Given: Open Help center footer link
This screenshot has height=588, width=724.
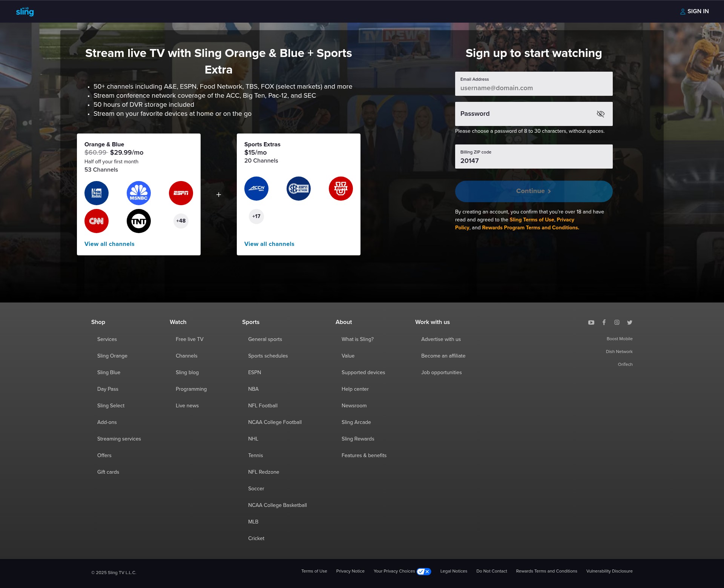Looking at the screenshot, I should point(355,389).
